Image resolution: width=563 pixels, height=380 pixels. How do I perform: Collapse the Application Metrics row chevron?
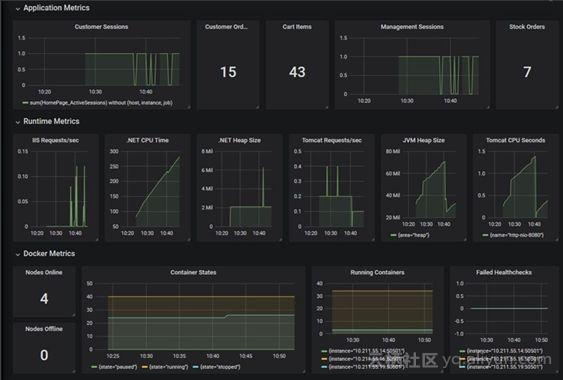click(x=18, y=9)
